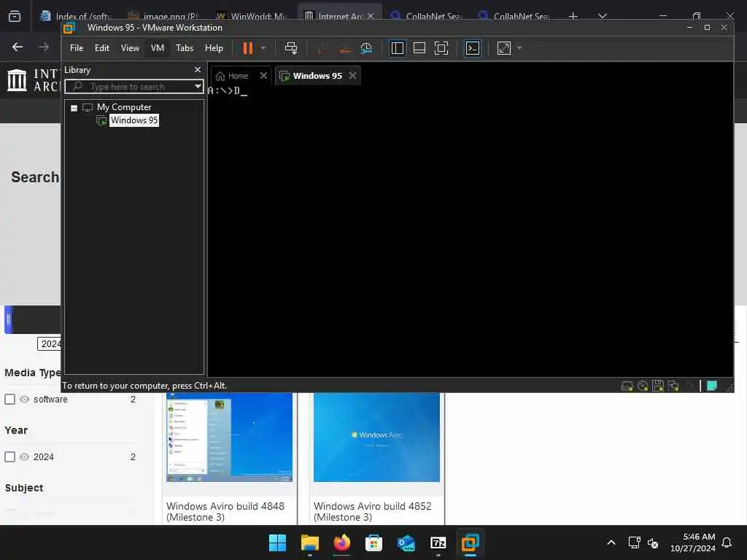
Task: Open 7-Zip from taskbar
Action: (438, 542)
